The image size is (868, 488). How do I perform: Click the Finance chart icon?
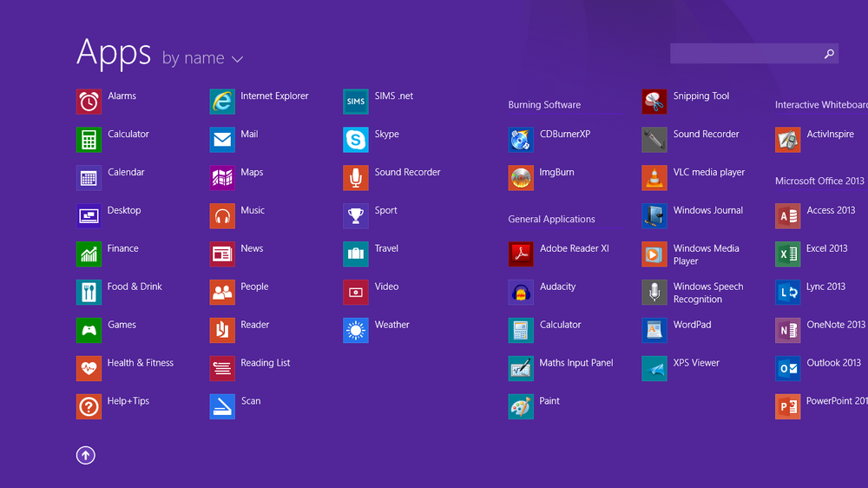(x=89, y=254)
